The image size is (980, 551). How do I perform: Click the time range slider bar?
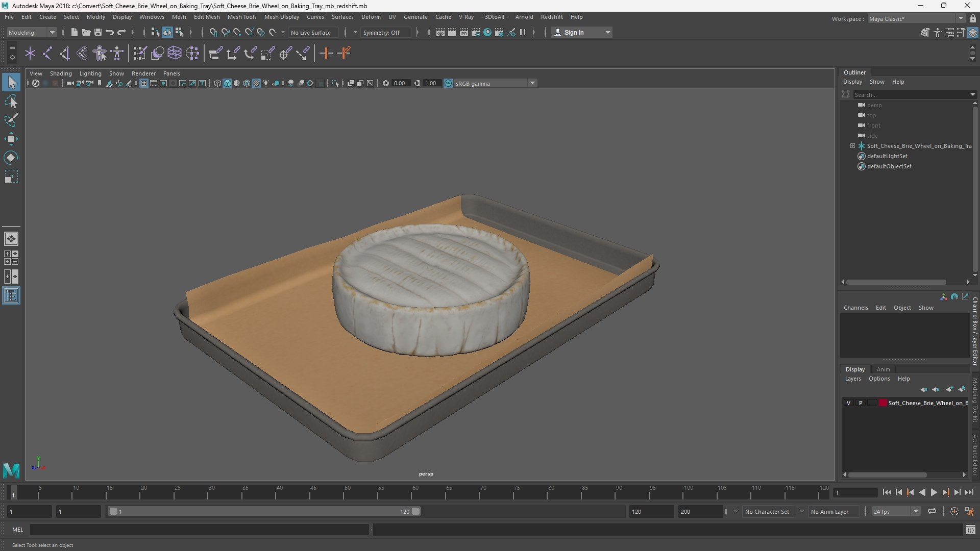[264, 511]
